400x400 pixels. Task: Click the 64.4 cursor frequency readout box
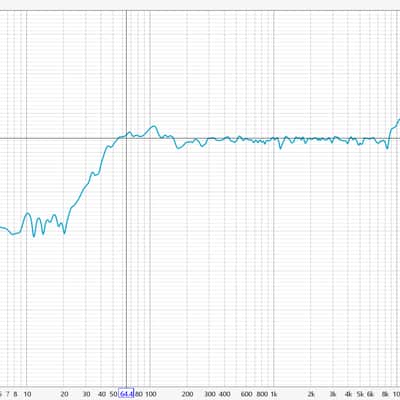coord(127,394)
